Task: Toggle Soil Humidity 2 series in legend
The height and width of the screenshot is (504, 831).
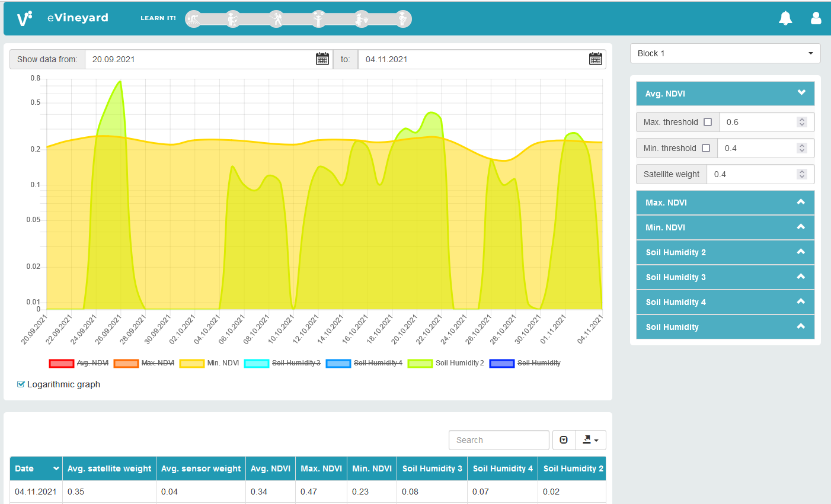Action: (x=446, y=363)
